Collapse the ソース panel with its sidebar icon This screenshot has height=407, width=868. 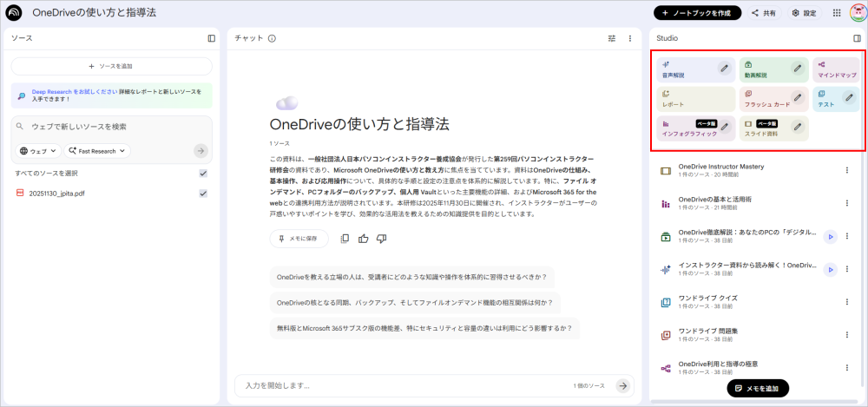coord(212,38)
